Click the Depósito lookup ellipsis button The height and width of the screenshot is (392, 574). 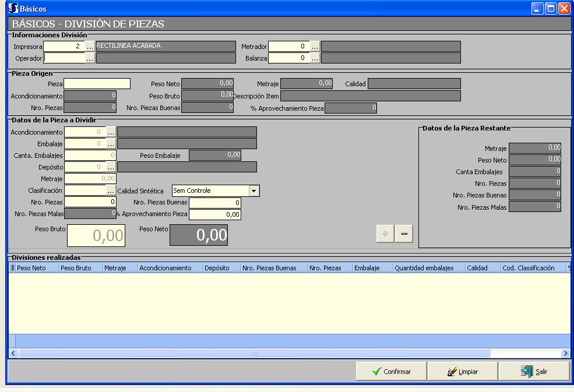(x=111, y=167)
